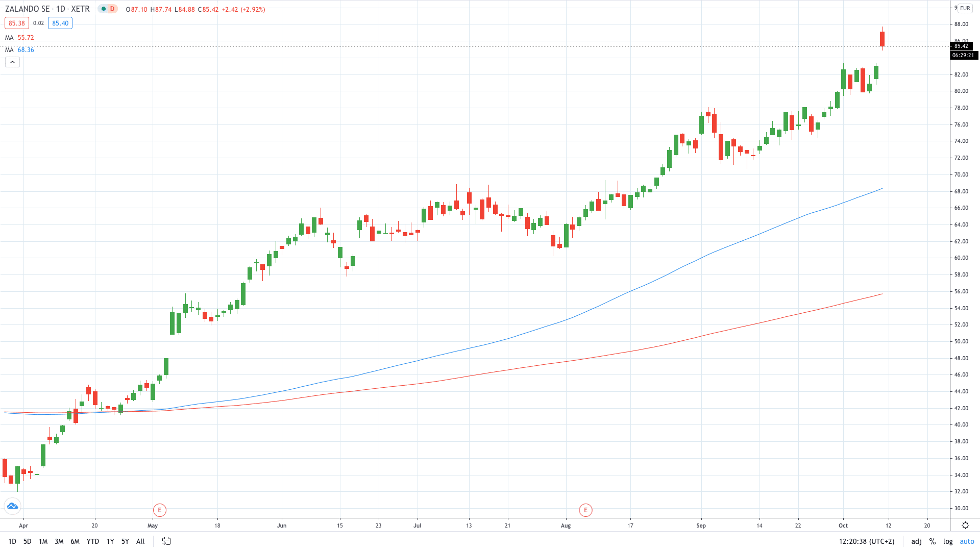Screen dimensions: 980x551
Task: Click the latest red candlestick
Action: pyautogui.click(x=882, y=39)
